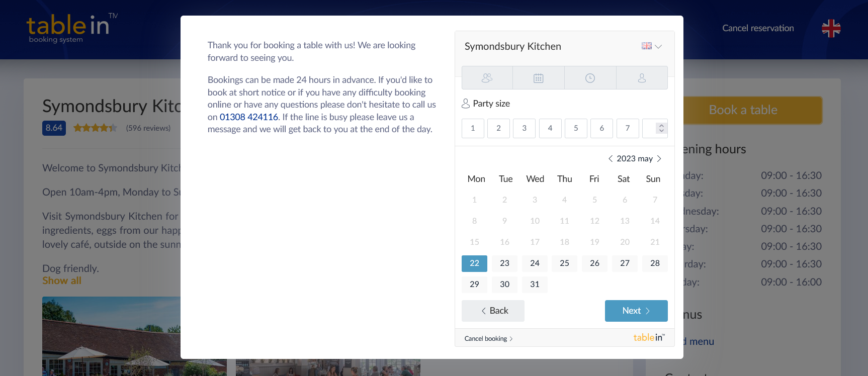Open the clock time step tab

[x=590, y=78]
